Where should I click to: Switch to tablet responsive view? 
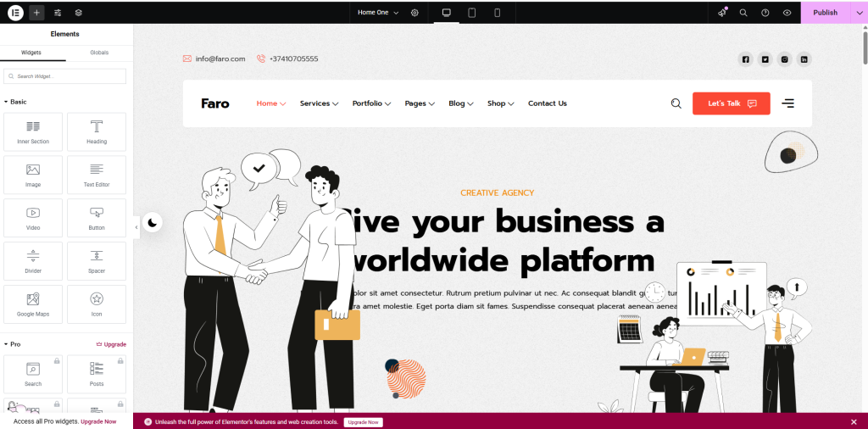point(471,13)
